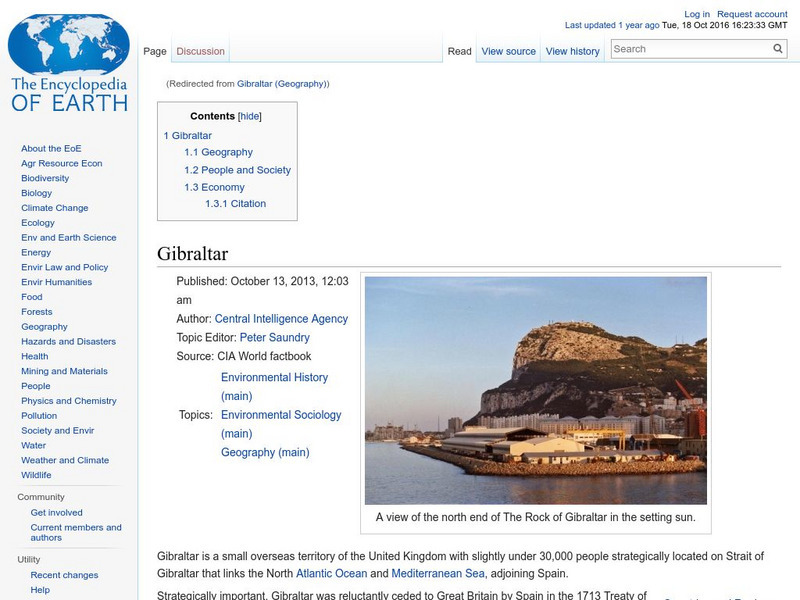Open People sidebar link

tap(36, 386)
